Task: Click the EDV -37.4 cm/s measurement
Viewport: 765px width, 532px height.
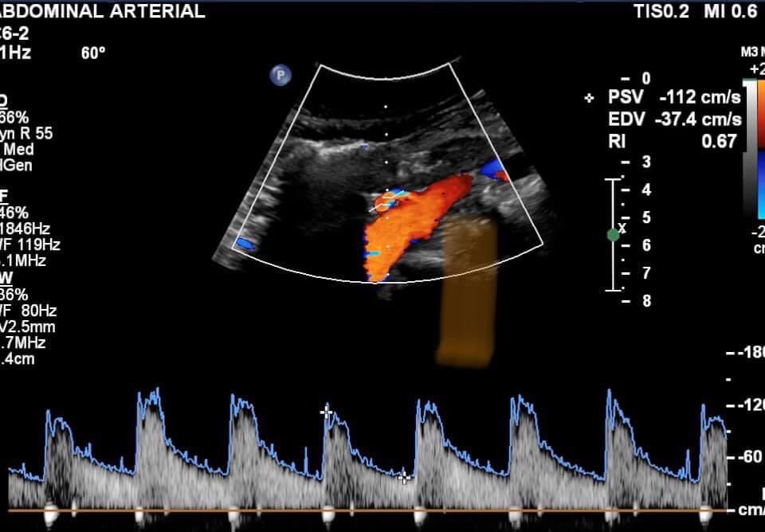Action: [x=675, y=119]
